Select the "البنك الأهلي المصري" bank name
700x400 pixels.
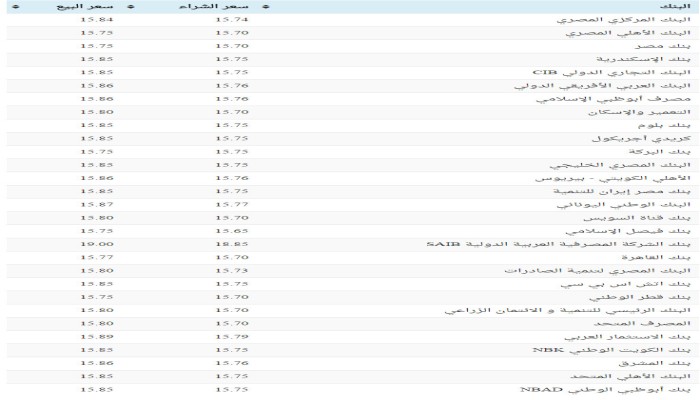[628, 33]
